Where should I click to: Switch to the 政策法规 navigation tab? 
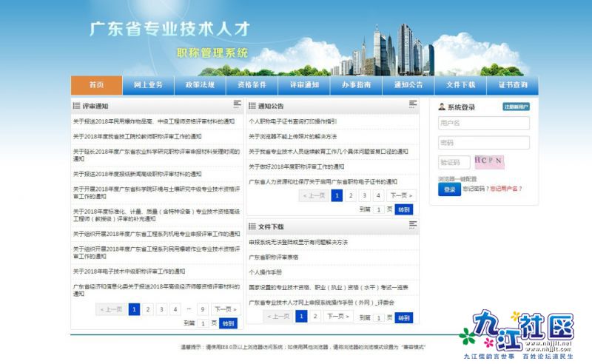click(x=200, y=85)
